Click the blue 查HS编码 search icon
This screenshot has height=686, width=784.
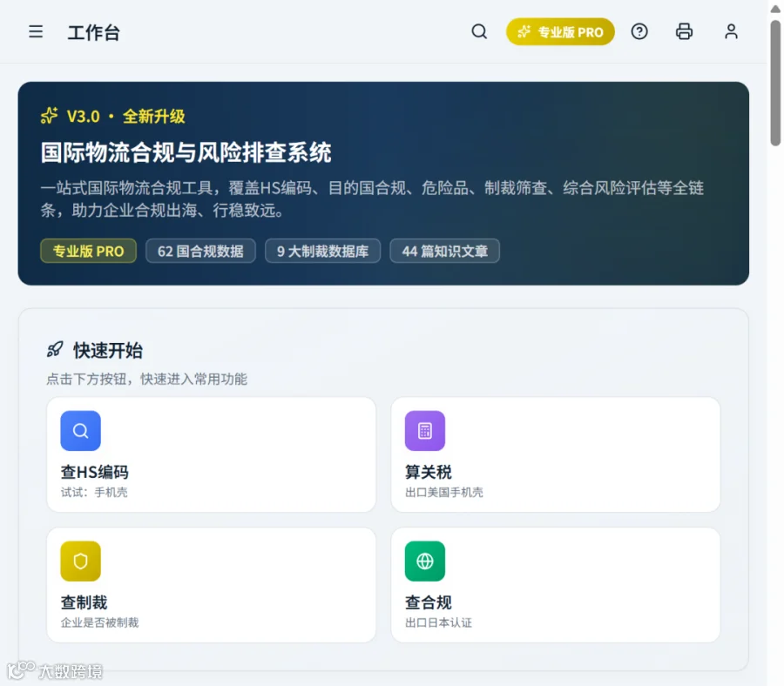click(80, 431)
